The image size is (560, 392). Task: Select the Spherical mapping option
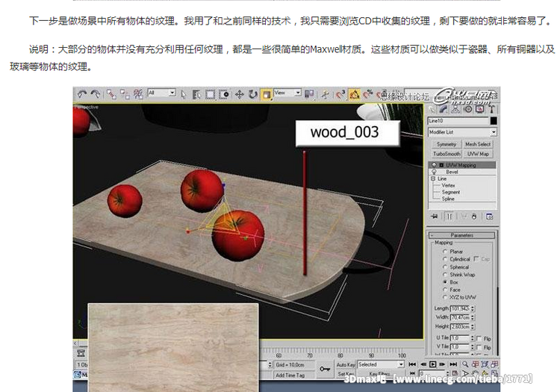tap(445, 267)
